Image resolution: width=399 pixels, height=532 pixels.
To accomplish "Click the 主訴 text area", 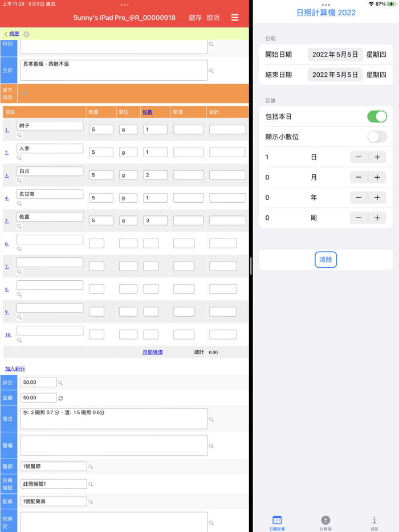I will (114, 70).
